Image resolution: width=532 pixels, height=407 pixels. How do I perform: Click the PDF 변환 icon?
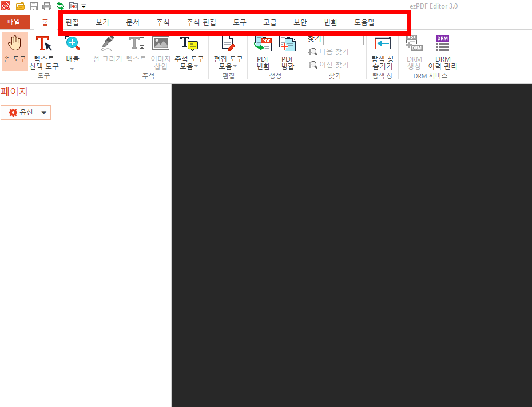[263, 51]
